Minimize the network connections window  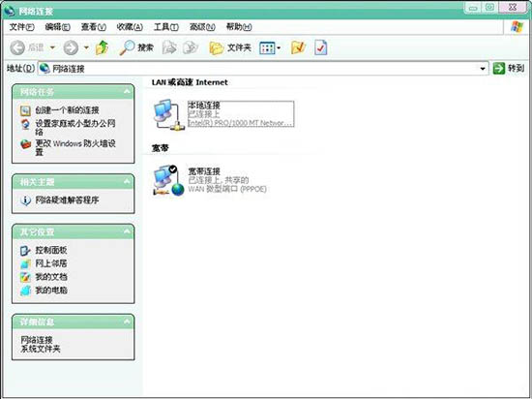(474, 8)
